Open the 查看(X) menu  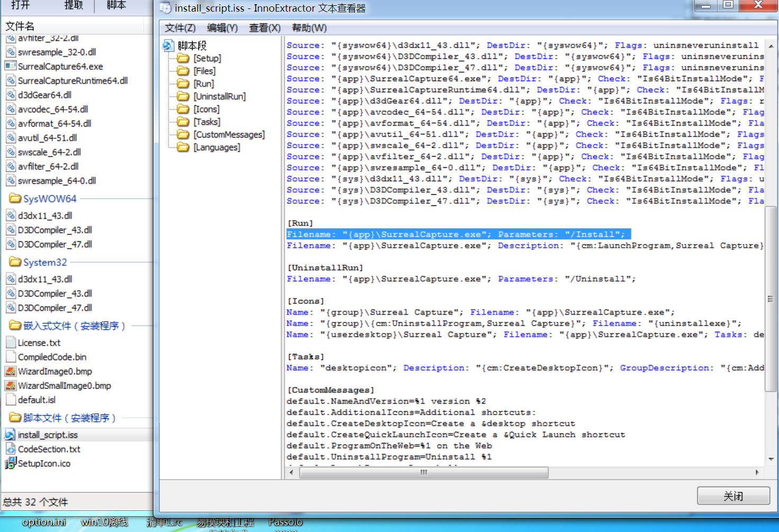point(264,28)
